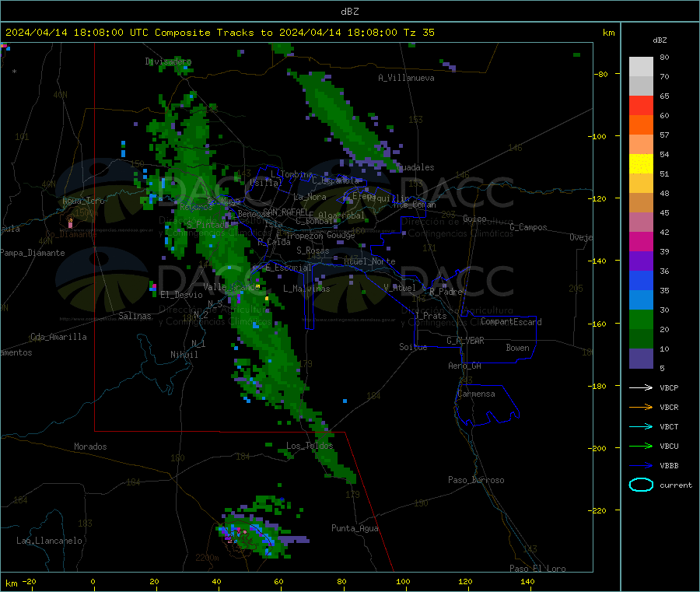
Task: Click the 'dBZ' title at top center
Action: 349,12
